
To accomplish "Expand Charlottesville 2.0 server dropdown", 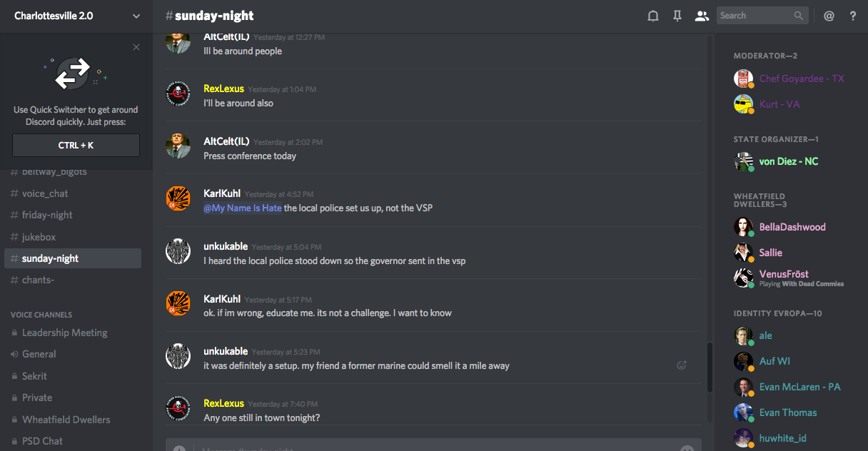I will pos(136,16).
